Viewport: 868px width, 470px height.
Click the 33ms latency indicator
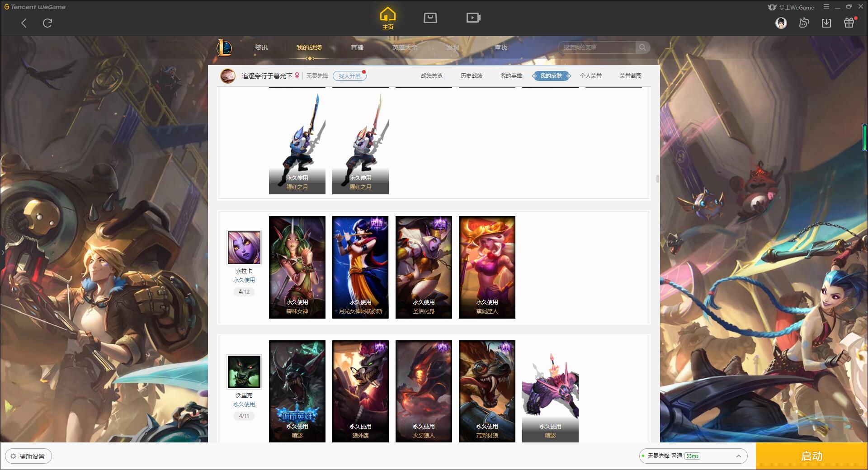coord(692,456)
